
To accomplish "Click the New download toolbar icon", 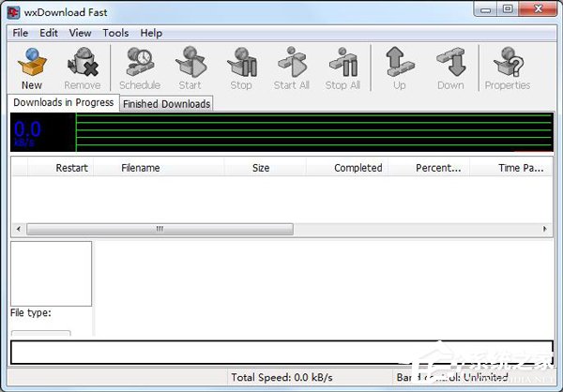I will [31, 68].
